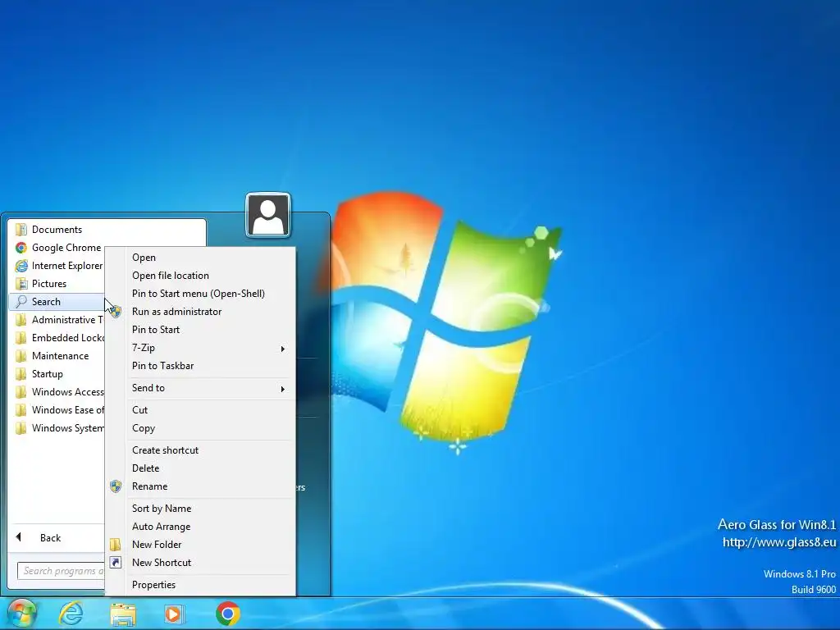840x630 pixels.
Task: Select Delete from the context menu
Action: pyautogui.click(x=200, y=468)
